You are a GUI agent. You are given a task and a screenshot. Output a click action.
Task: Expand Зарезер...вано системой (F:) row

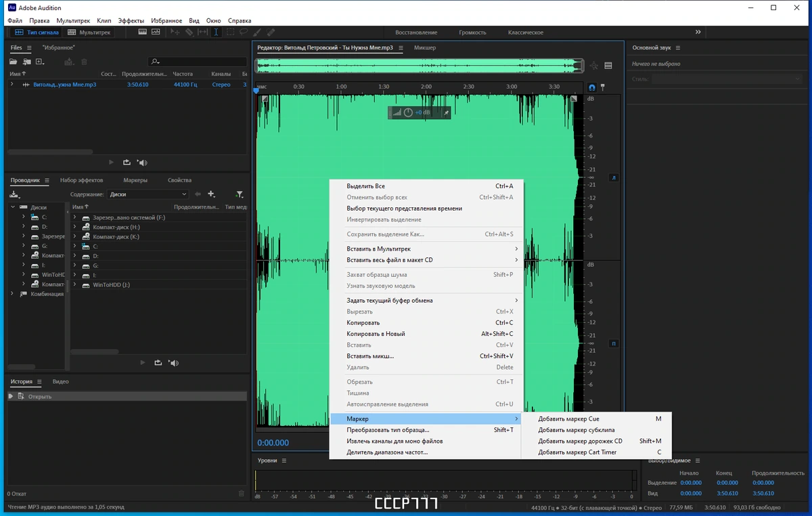74,217
